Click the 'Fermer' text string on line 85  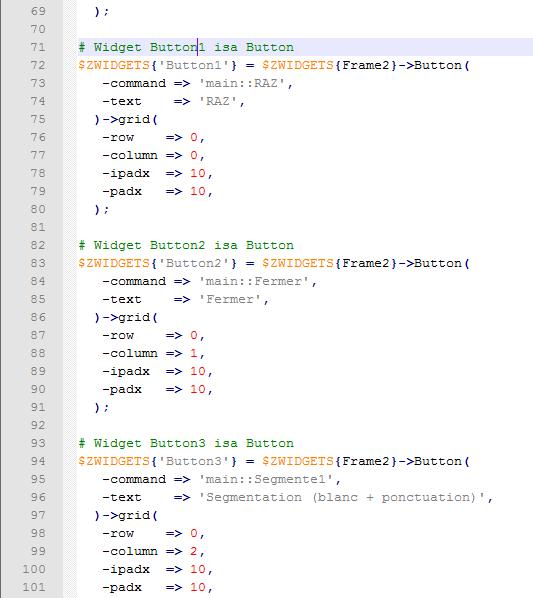click(230, 299)
